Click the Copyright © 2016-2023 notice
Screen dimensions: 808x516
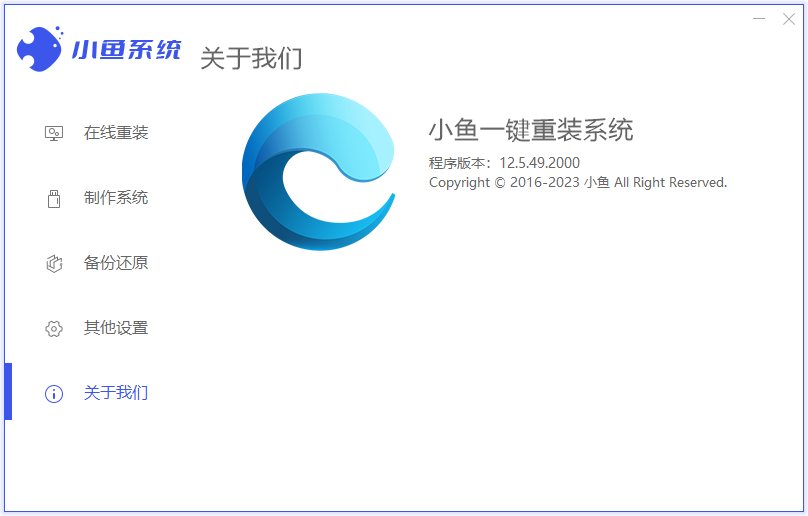pos(578,182)
